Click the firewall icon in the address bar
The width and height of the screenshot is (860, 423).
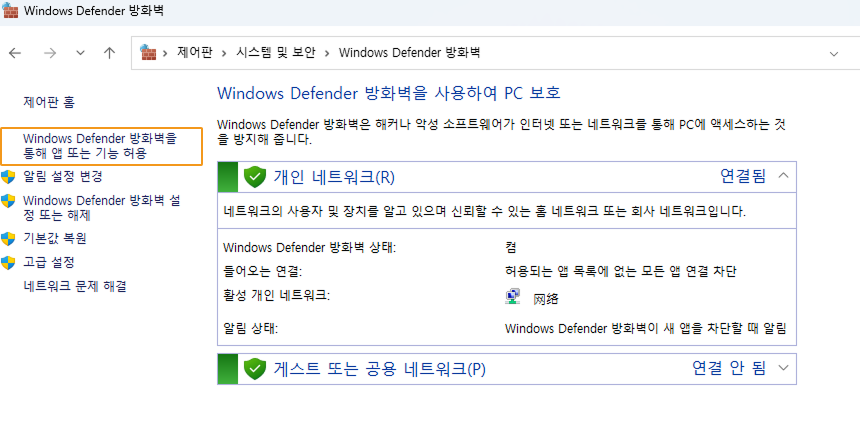[148, 52]
